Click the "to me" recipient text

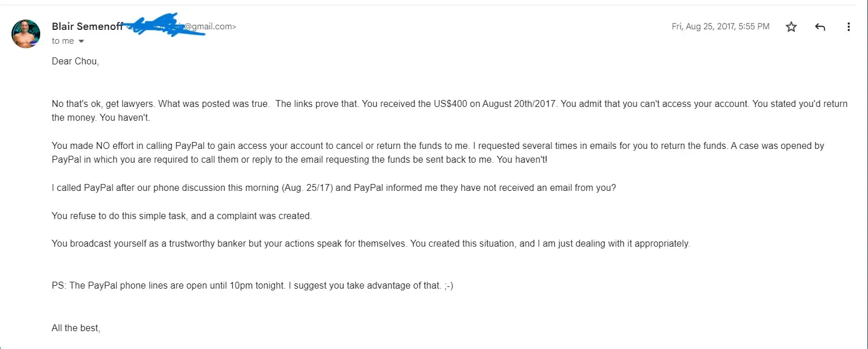coord(63,41)
